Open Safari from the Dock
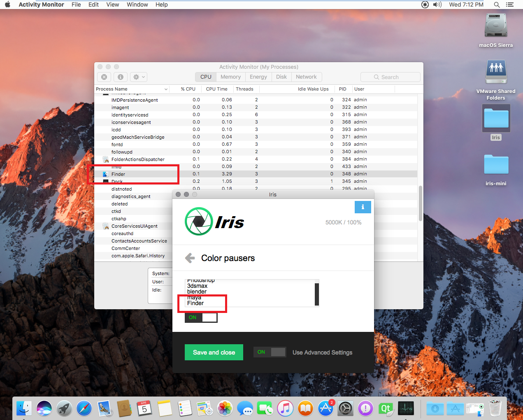Image resolution: width=523 pixels, height=420 pixels. (84, 408)
